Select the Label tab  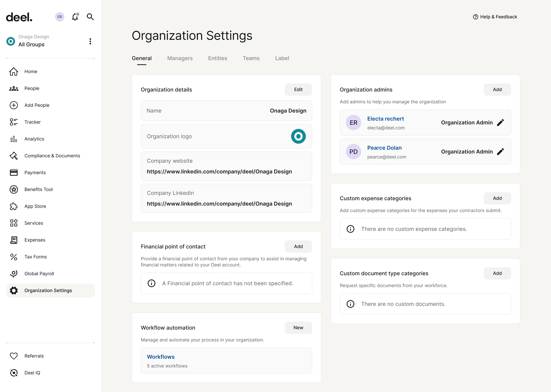click(282, 58)
